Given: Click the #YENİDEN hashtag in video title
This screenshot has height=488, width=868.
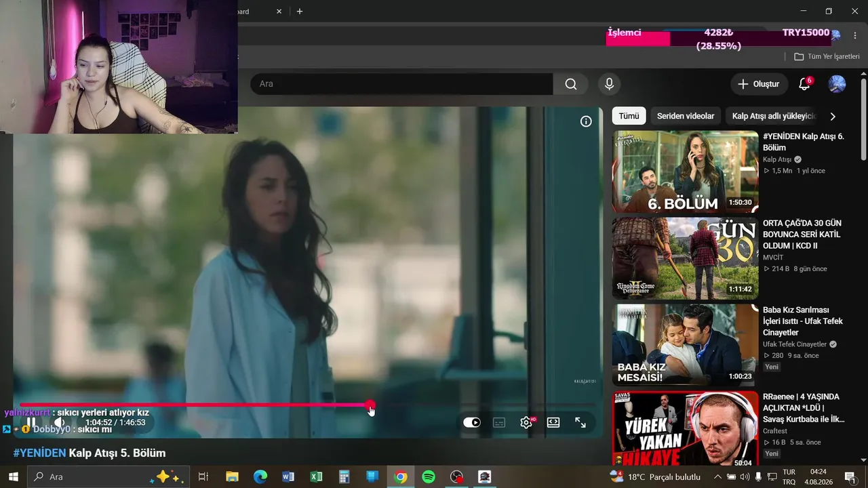Looking at the screenshot, I should (x=39, y=453).
